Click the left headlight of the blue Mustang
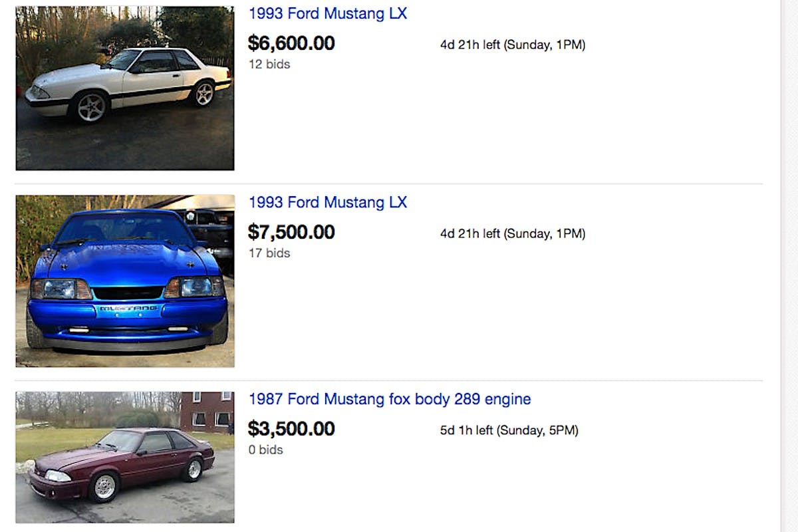The image size is (798, 532). click(61, 289)
